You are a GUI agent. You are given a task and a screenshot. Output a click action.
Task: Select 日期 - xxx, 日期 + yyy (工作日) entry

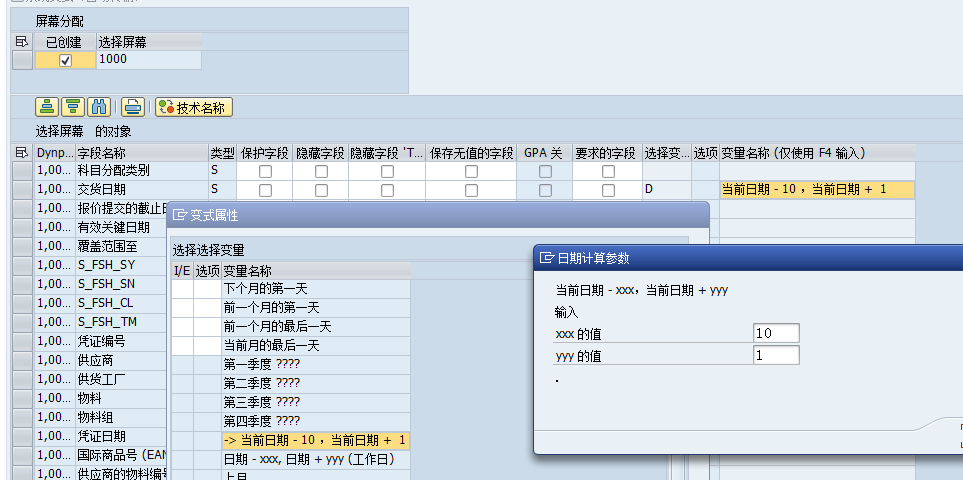tap(316, 459)
